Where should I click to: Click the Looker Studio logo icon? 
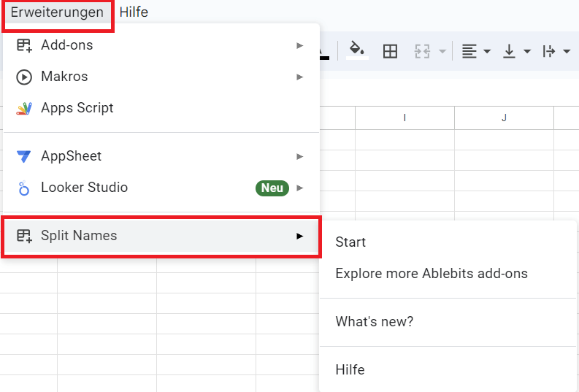point(24,188)
